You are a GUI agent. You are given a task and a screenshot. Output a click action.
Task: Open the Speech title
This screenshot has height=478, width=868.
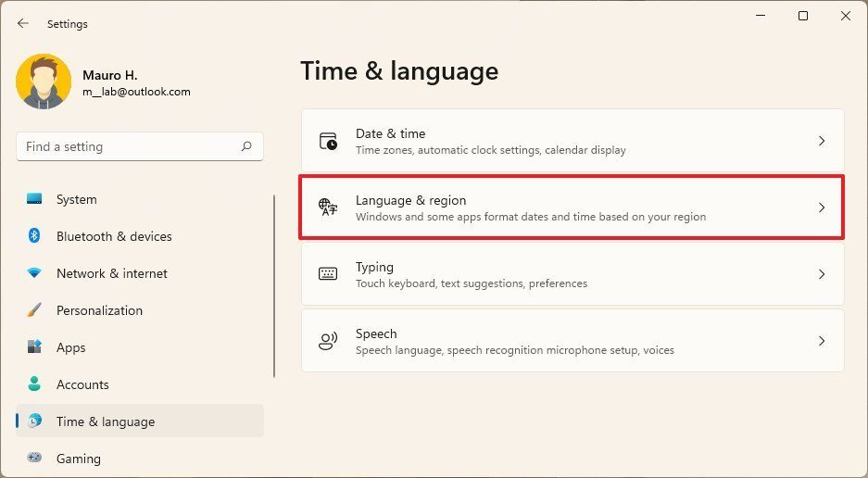tap(376, 333)
